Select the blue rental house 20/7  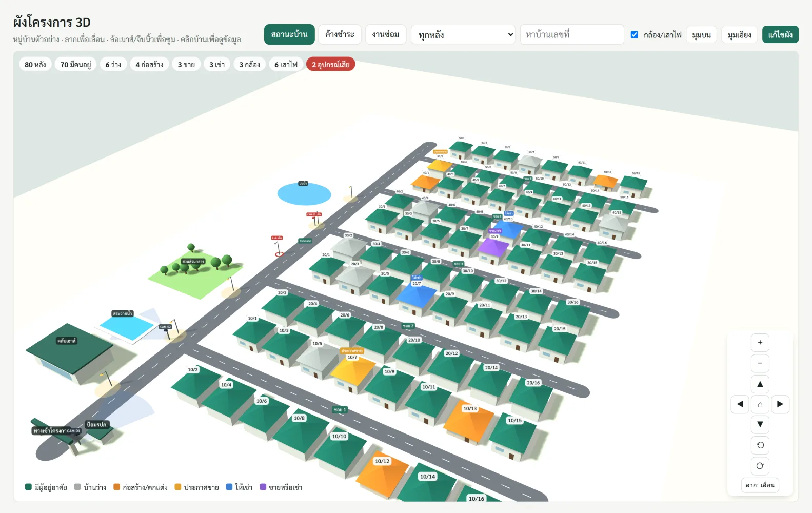click(415, 297)
